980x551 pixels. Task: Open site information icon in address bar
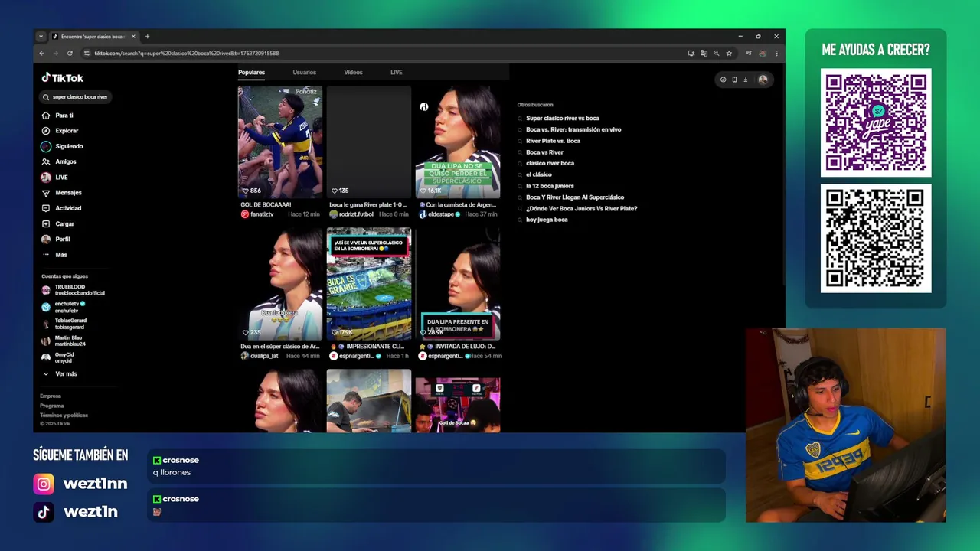87,53
